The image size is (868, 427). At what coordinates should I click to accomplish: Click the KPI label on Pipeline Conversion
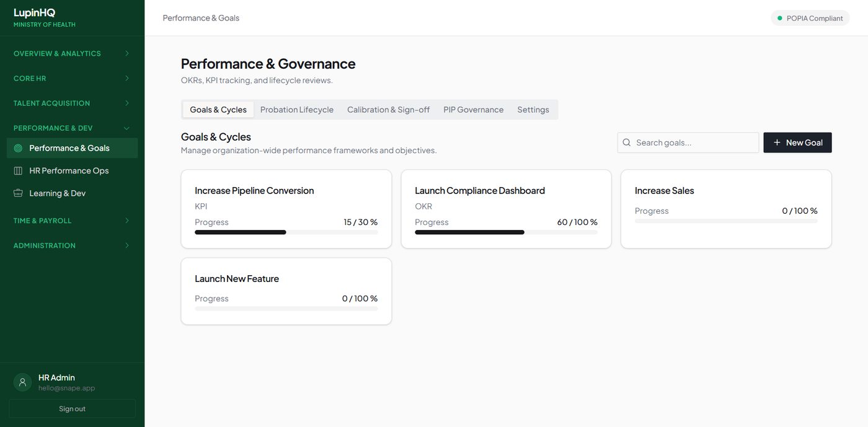pyautogui.click(x=201, y=206)
